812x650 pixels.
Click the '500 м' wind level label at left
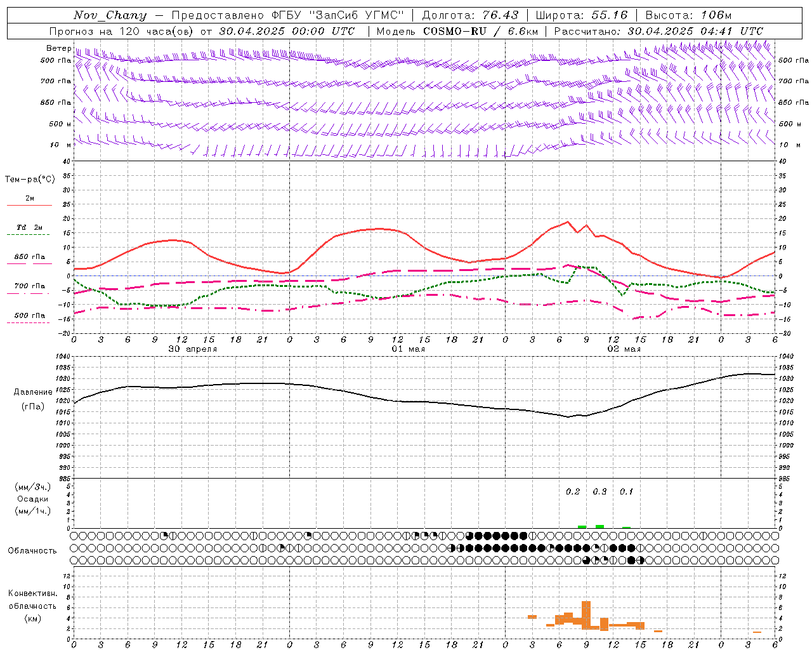[60, 124]
